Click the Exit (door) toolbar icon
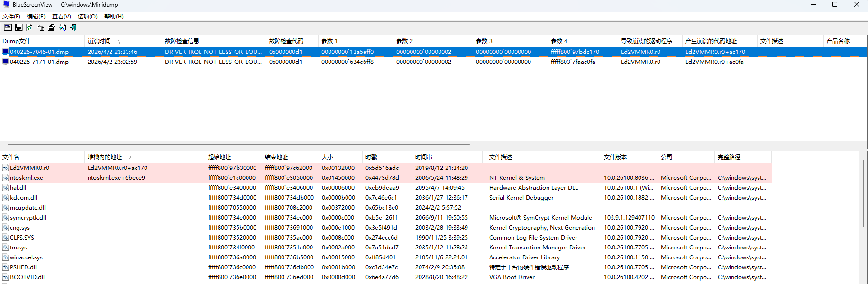Image resolution: width=868 pixels, height=284 pixels. pyautogui.click(x=73, y=27)
